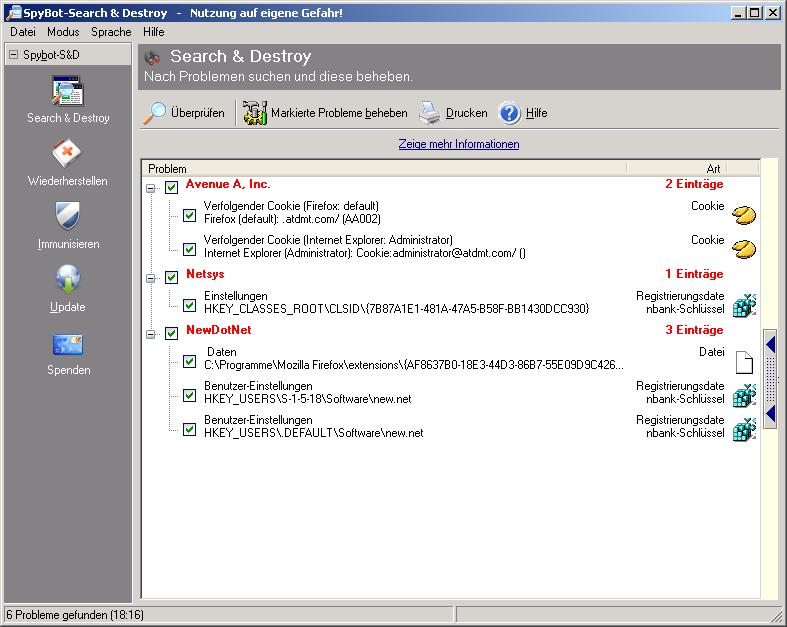Select the Avenue A, Inc. heading

pyautogui.click(x=228, y=184)
